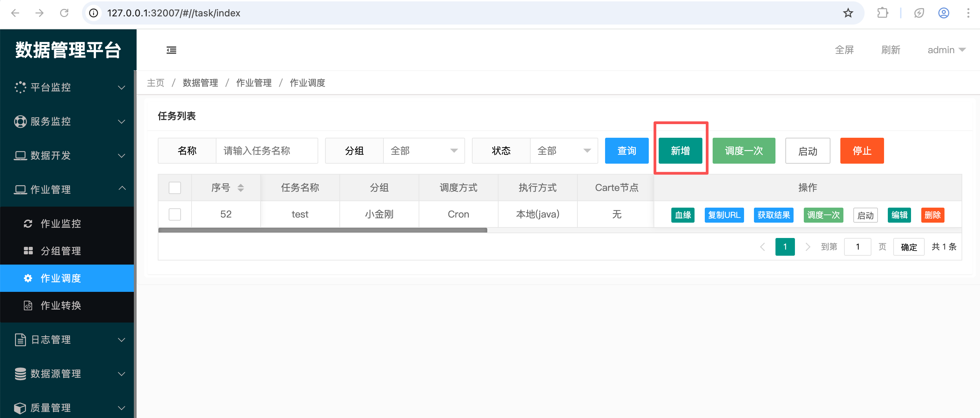
Task: Click the 作业监控 refresh icon in sidebar
Action: click(x=28, y=223)
